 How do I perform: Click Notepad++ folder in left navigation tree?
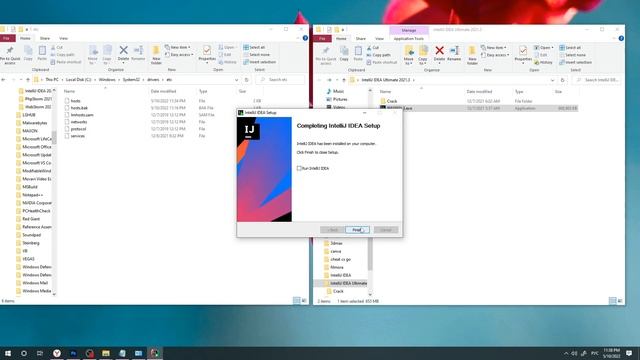(33, 195)
